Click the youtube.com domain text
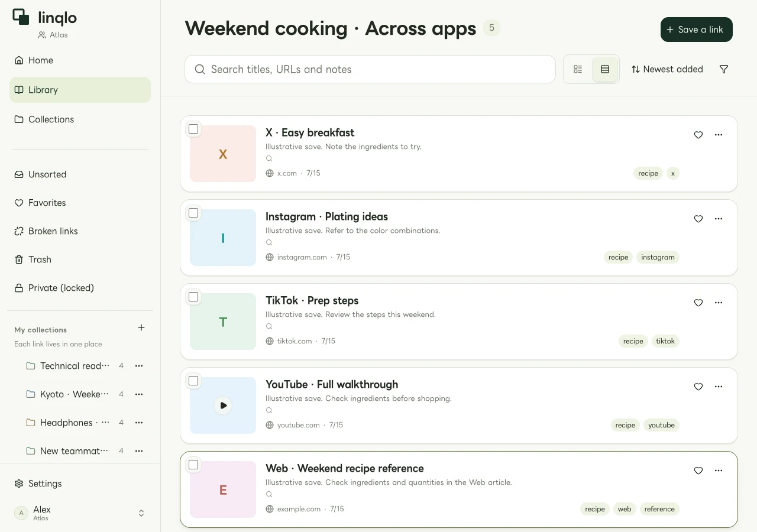This screenshot has height=532, width=757. click(x=299, y=425)
